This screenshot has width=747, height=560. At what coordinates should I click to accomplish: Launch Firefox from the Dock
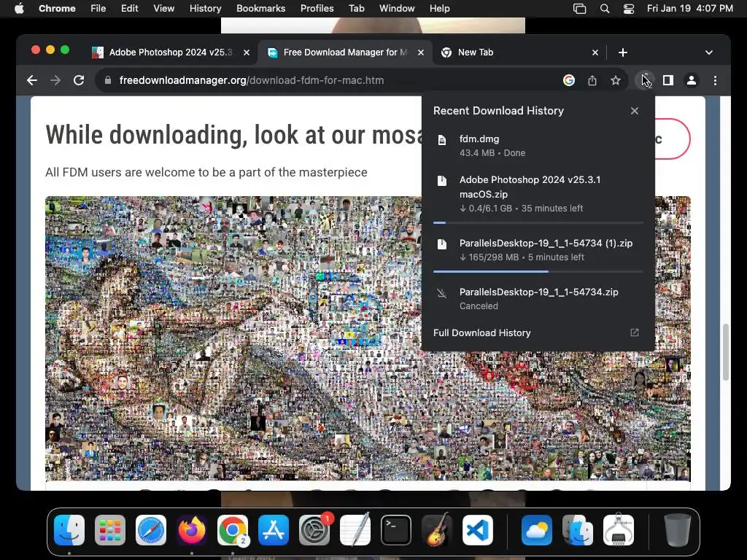(x=192, y=530)
